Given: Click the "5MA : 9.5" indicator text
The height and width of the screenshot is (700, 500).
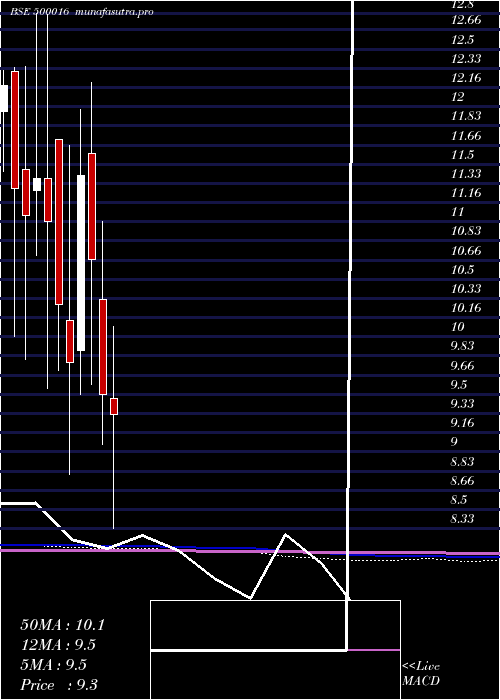Looking at the screenshot, I should [x=54, y=665].
